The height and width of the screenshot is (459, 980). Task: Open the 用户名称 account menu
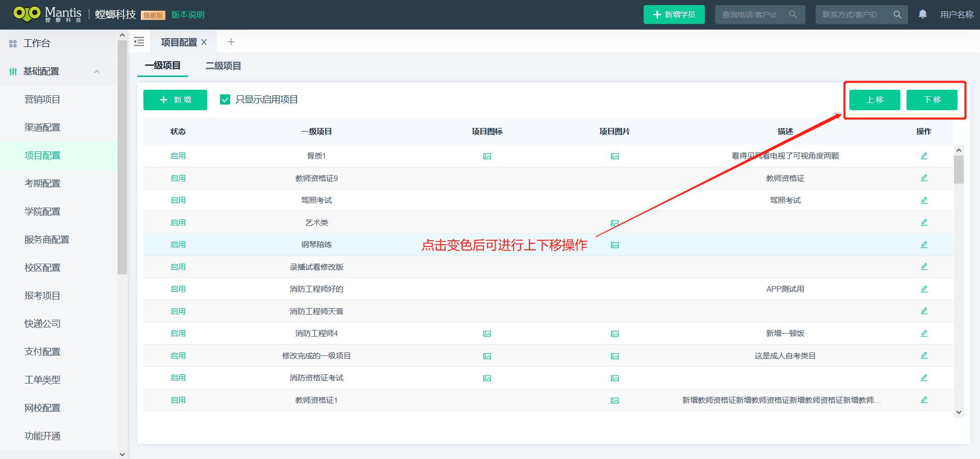coord(957,15)
